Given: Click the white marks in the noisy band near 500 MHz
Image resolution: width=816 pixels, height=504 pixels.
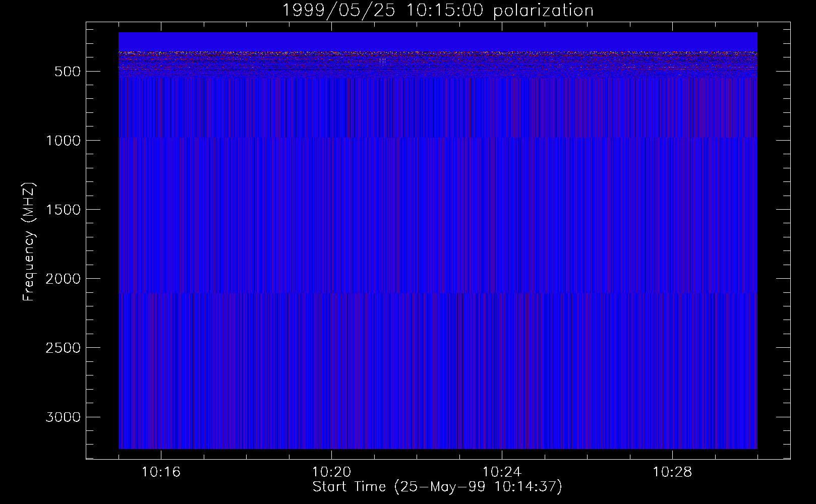Looking at the screenshot, I should (383, 61).
